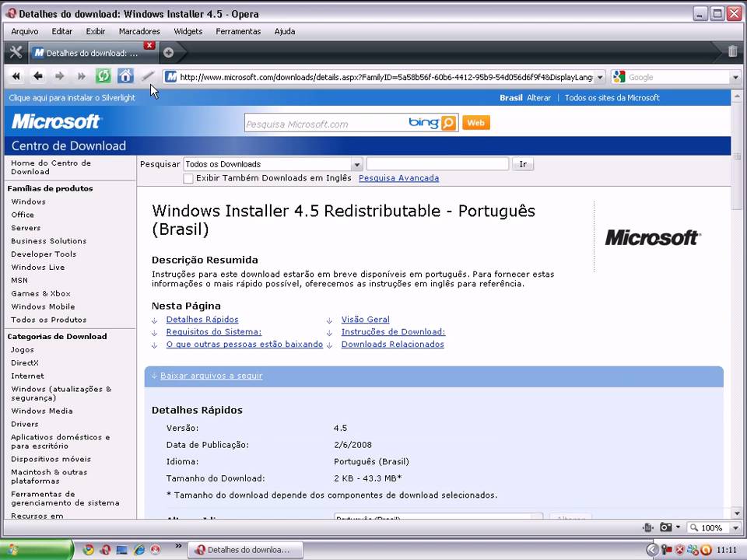Click the Ir search button

[x=523, y=164]
